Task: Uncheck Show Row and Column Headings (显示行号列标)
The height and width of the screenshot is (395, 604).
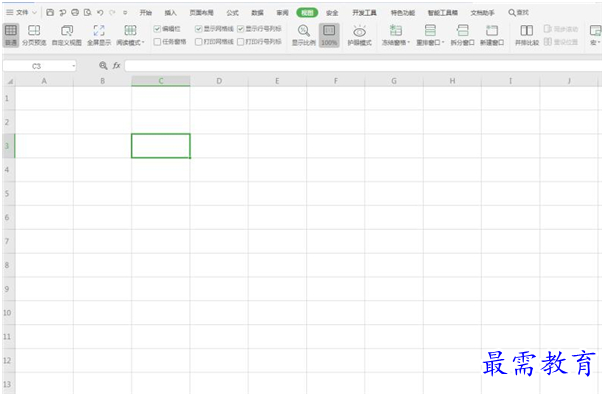Action: coord(241,29)
